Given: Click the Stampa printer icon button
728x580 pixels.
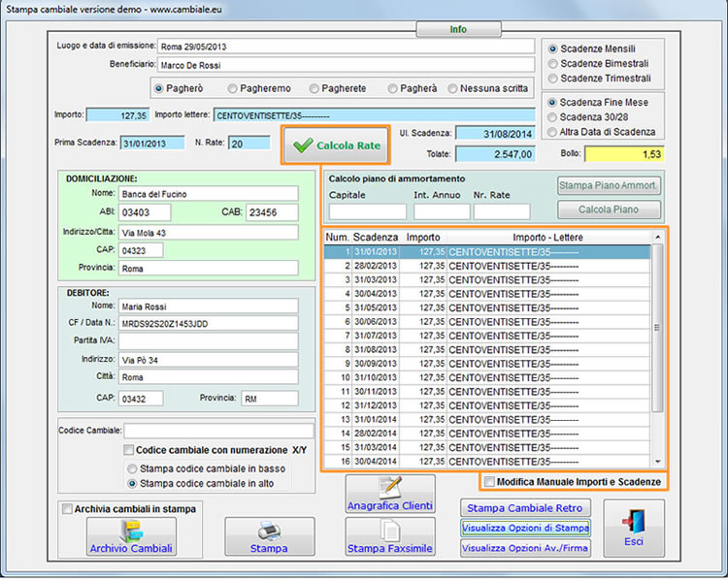Looking at the screenshot, I should click(269, 536).
